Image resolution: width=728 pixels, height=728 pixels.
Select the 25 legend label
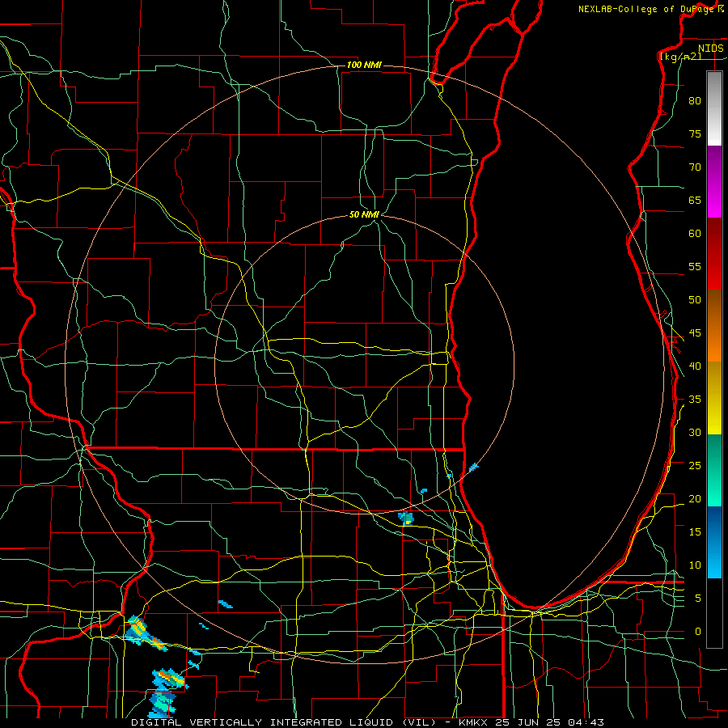coord(695,466)
